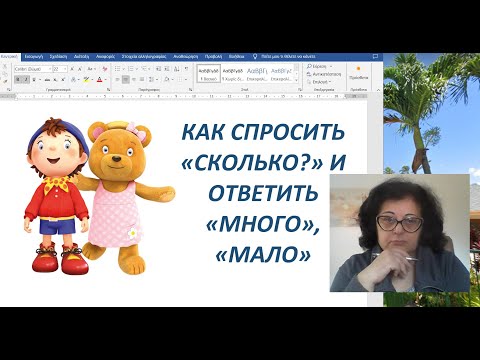The width and height of the screenshot is (480, 360).
Task: Toggle Superscript formatting
Action: click(63, 80)
